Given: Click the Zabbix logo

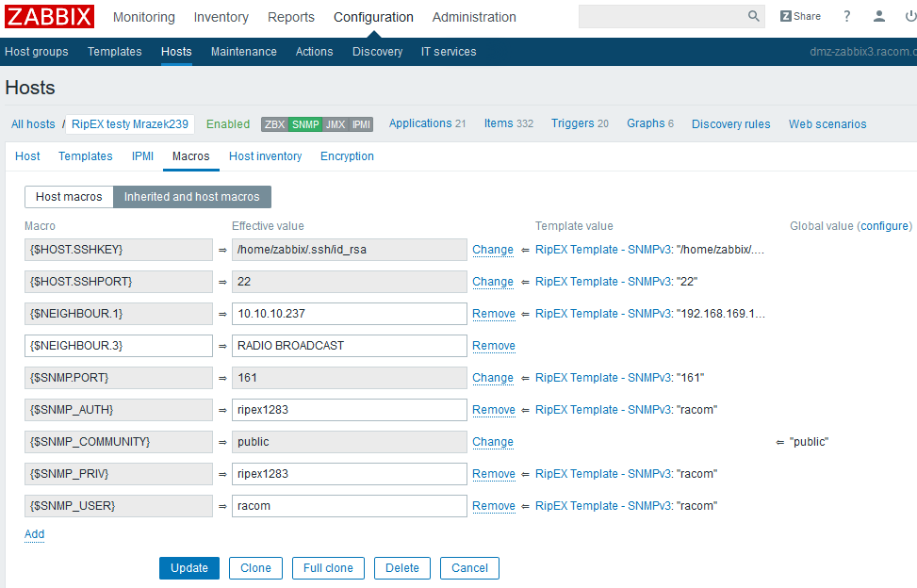Looking at the screenshot, I should tap(49, 16).
